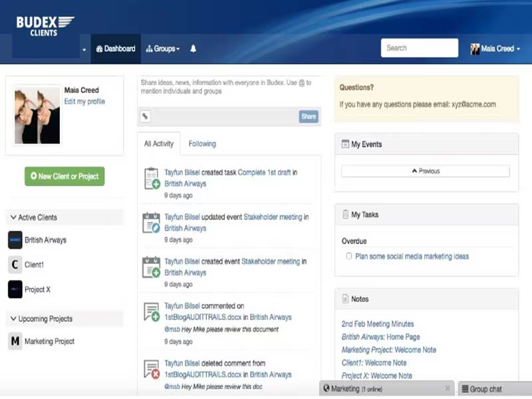Viewport: 532px width, 399px height.
Task: Click the created task Complete 1st draft icon
Action: click(x=152, y=178)
